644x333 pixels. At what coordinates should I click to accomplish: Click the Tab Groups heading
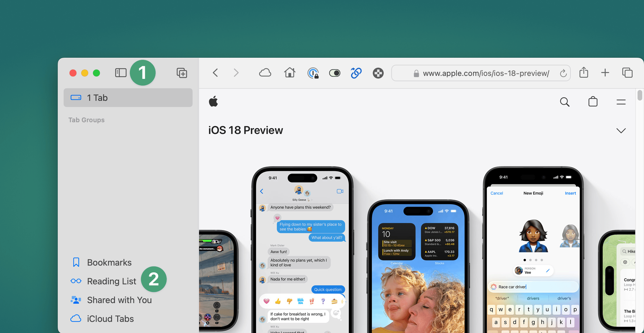tap(86, 120)
